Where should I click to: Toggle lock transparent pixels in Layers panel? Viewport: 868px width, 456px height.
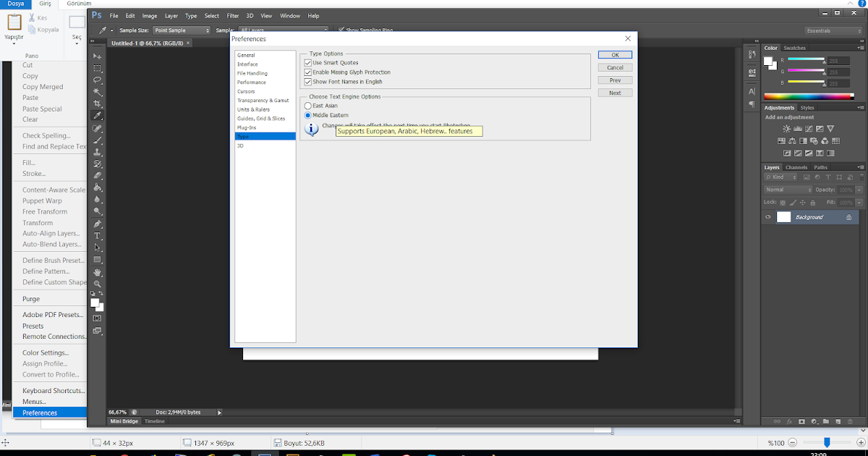tap(783, 203)
